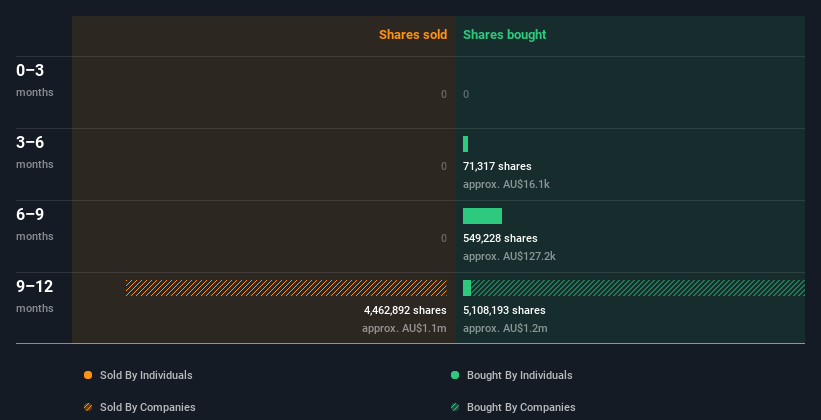Click the 6–9 months row label
Screen dimensions: 821x420
click(x=35, y=224)
